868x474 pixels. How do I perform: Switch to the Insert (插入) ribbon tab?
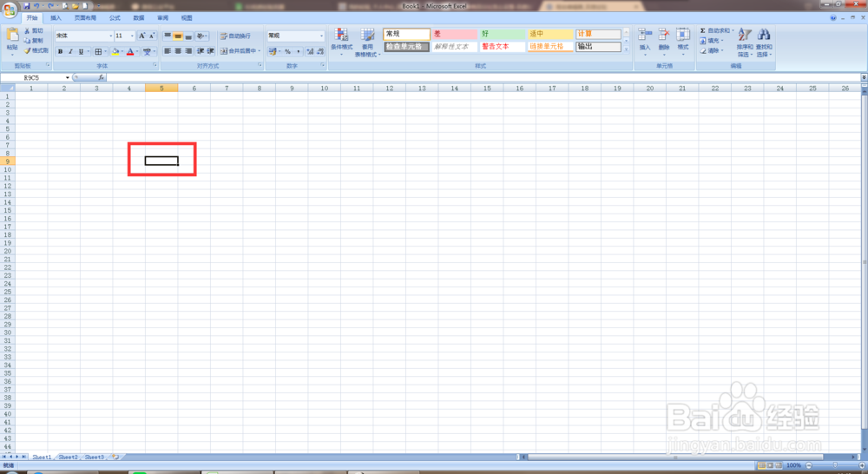tap(56, 17)
